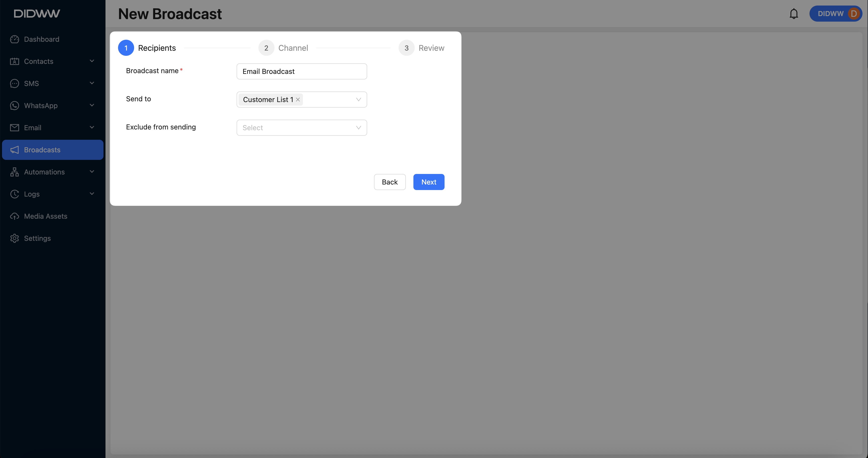Open Dashboard via its gauge icon

(15, 39)
